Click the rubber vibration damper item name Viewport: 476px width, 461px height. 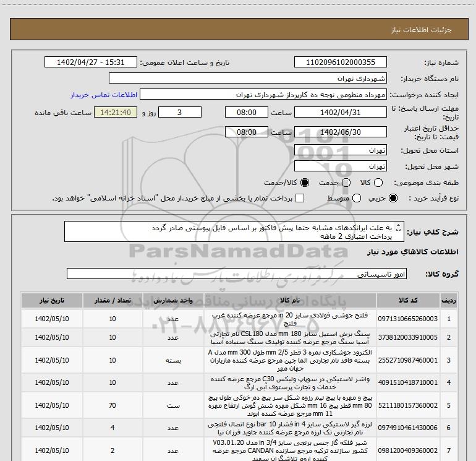pyautogui.click(x=290, y=428)
